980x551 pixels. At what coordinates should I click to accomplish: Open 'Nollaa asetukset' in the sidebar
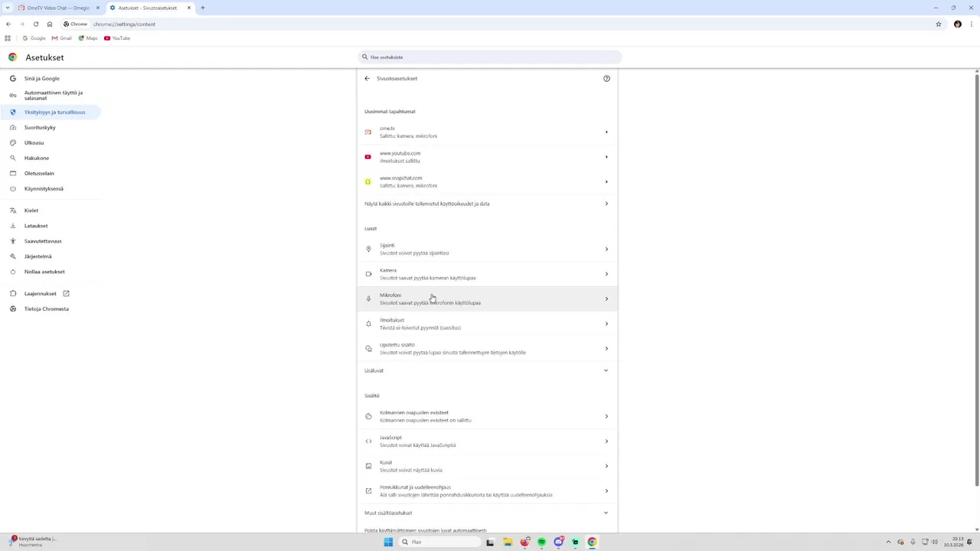pyautogui.click(x=51, y=272)
